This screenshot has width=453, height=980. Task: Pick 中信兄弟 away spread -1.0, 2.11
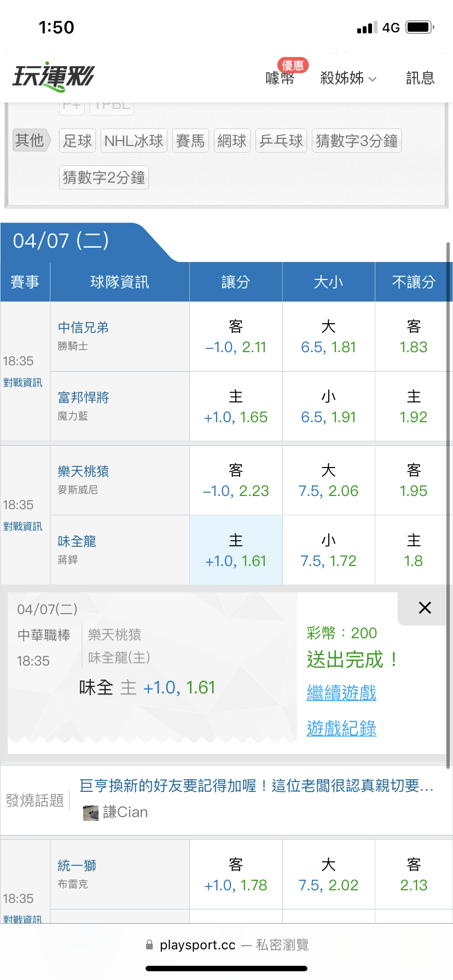[x=236, y=337]
